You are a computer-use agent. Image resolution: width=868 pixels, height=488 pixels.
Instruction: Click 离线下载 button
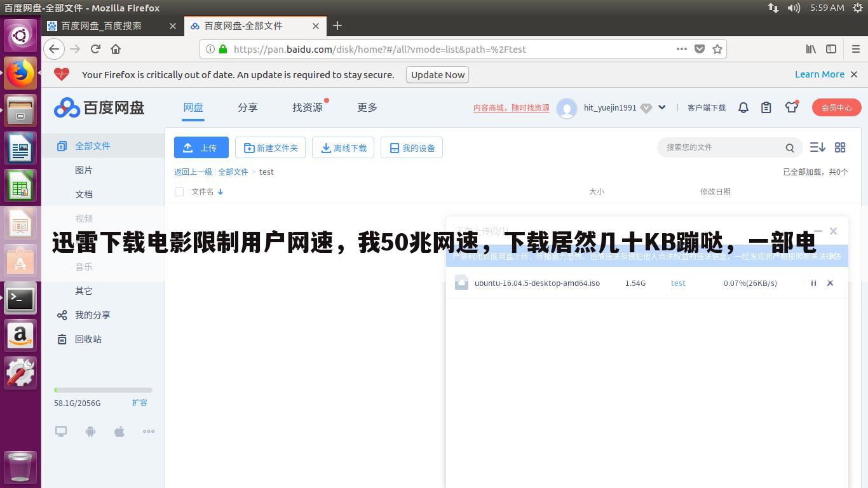[x=344, y=147]
